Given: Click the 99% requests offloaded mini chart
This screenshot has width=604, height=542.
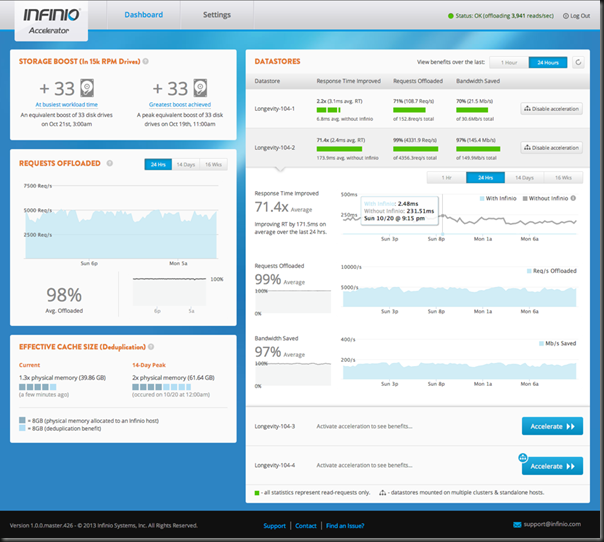Looking at the screenshot, I should (293, 301).
